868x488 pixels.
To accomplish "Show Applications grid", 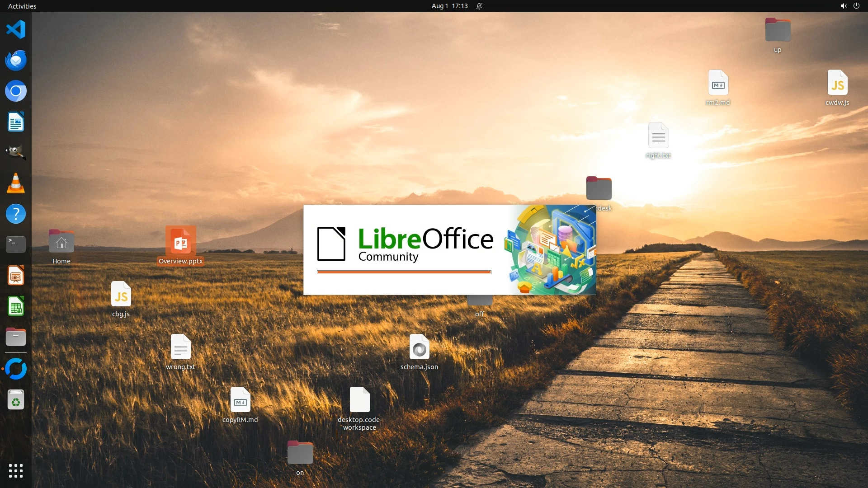I will click(16, 471).
